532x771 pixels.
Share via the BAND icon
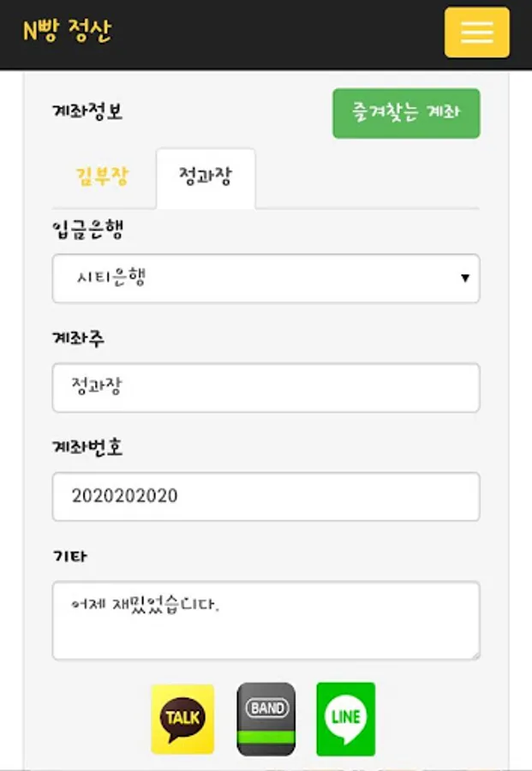point(266,719)
